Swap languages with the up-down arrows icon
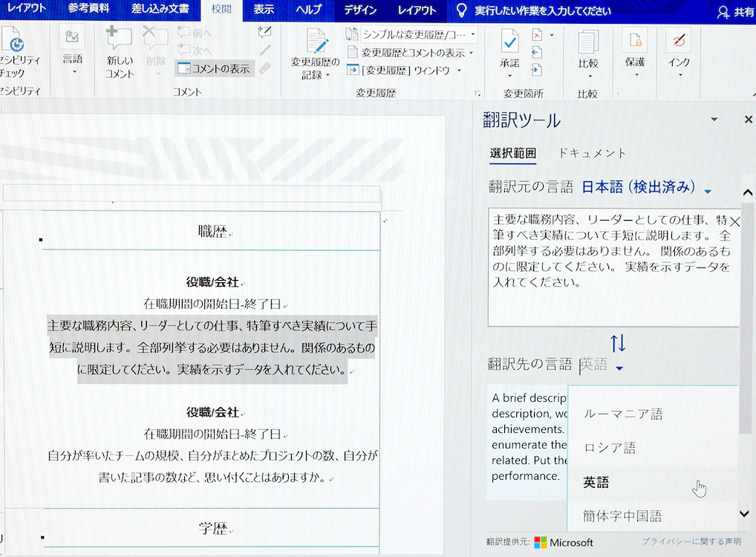Image resolution: width=756 pixels, height=557 pixels. tap(618, 343)
